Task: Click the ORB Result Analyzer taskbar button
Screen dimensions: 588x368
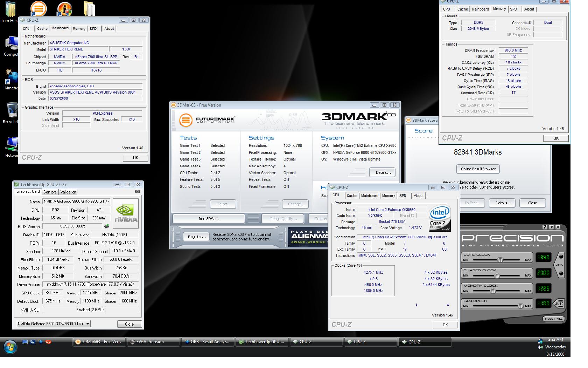Action: point(208,342)
